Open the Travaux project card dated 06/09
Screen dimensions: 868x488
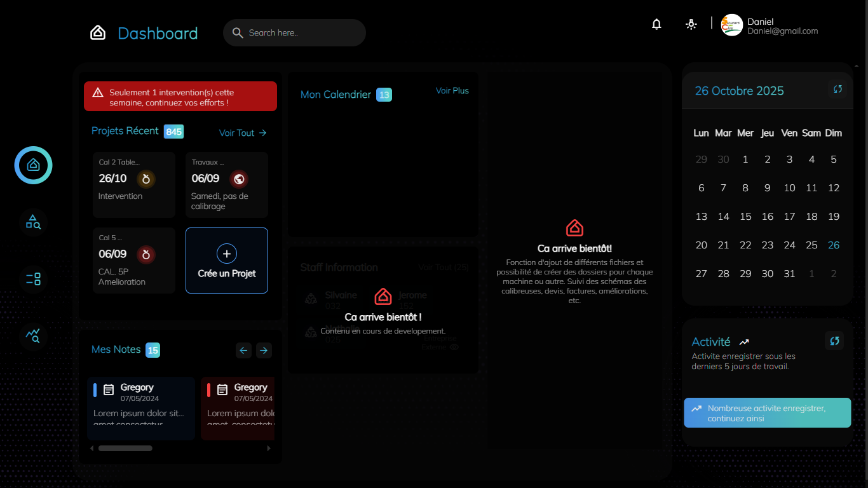point(227,185)
